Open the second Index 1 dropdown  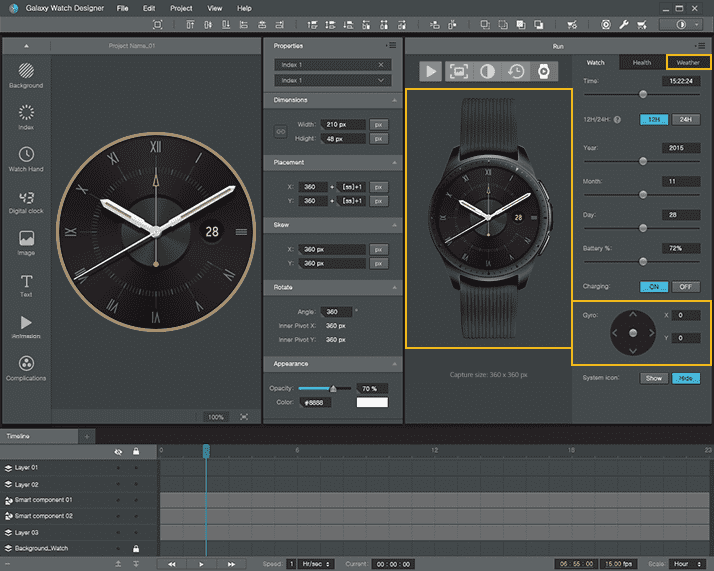(331, 80)
